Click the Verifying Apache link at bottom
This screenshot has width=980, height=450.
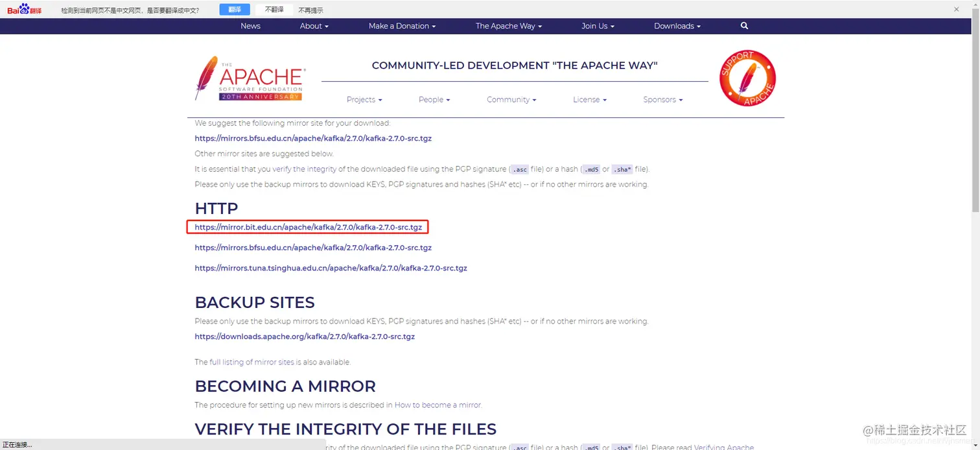click(724, 447)
